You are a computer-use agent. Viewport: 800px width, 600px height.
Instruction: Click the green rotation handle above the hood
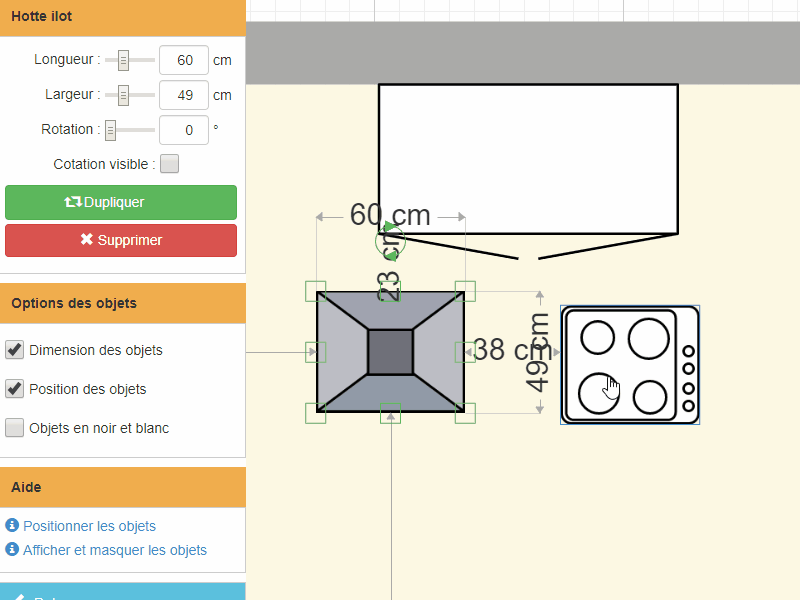click(x=389, y=241)
